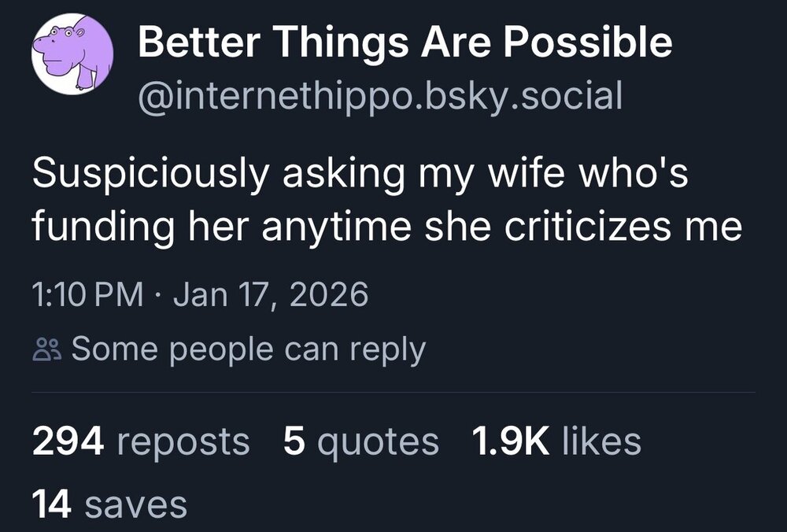Click the word "quotes"
The height and width of the screenshot is (532, 787).
378,441
